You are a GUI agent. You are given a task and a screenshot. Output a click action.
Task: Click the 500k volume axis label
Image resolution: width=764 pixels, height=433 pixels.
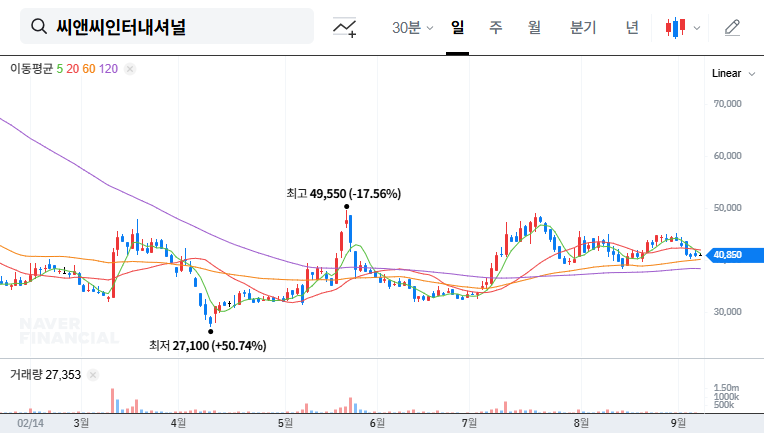coord(724,405)
